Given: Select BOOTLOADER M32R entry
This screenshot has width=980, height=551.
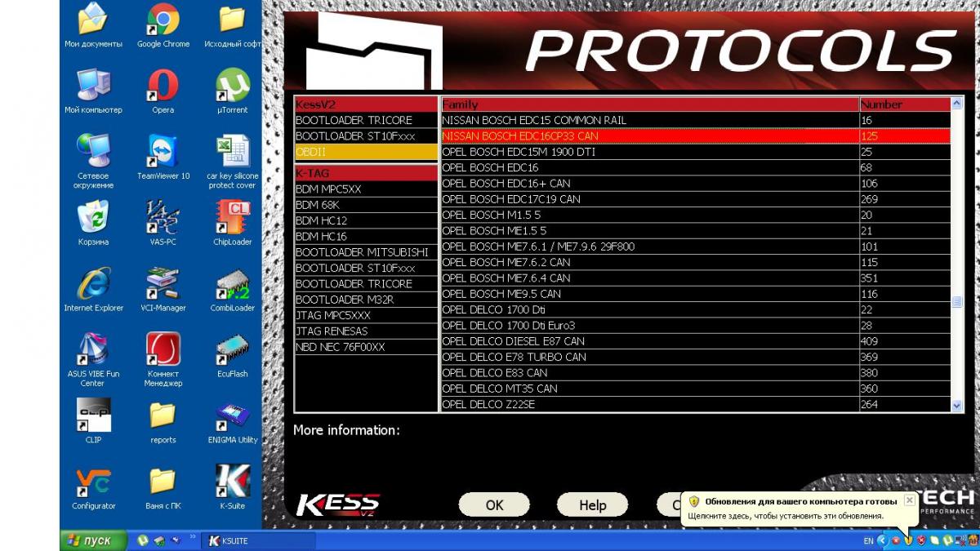Looking at the screenshot, I should click(x=366, y=300).
